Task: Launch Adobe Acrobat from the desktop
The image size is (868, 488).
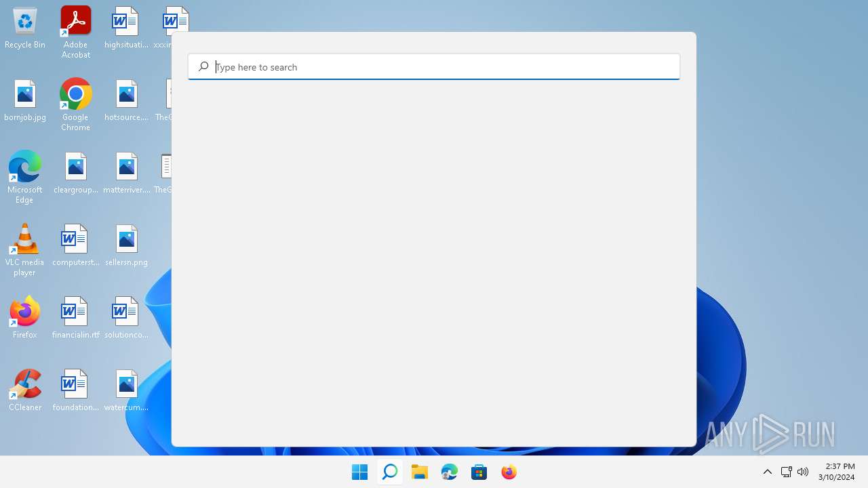Action: point(76,33)
